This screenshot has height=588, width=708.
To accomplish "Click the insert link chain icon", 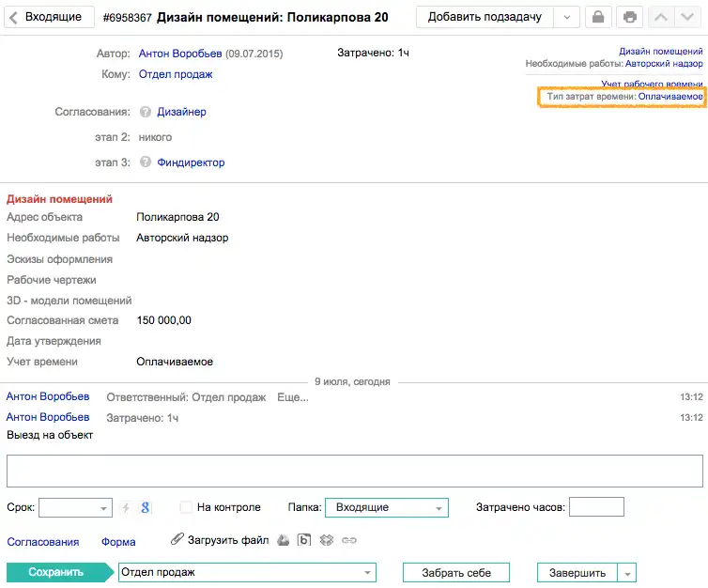I will pos(349,540).
